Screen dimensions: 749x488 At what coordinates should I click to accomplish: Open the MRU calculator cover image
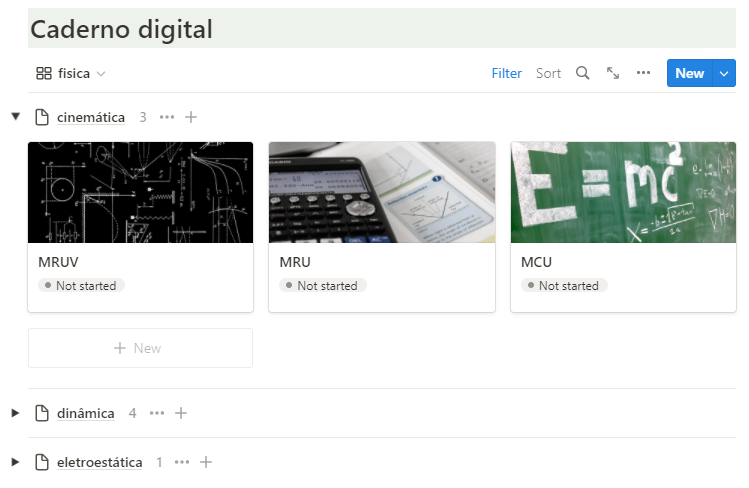tap(382, 192)
